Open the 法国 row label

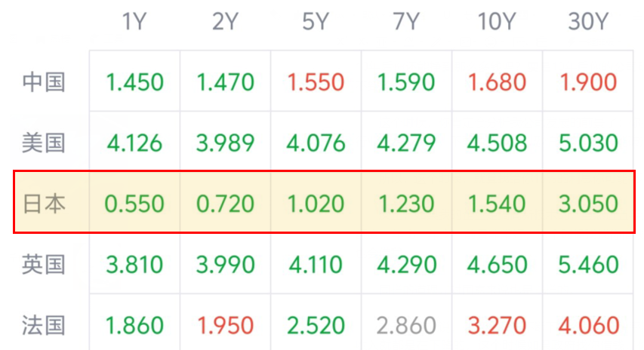(44, 325)
